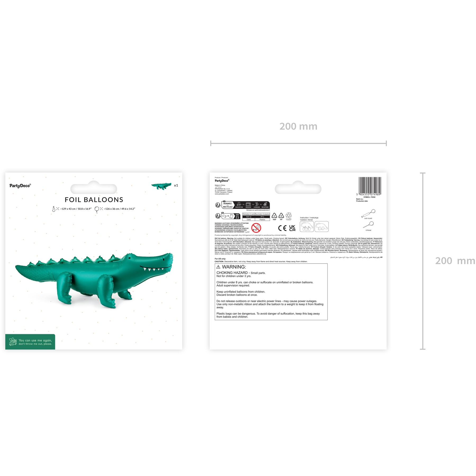The height and width of the screenshot is (476, 476).
Task: Click the CE conformity mark
Action: [x=282, y=228]
